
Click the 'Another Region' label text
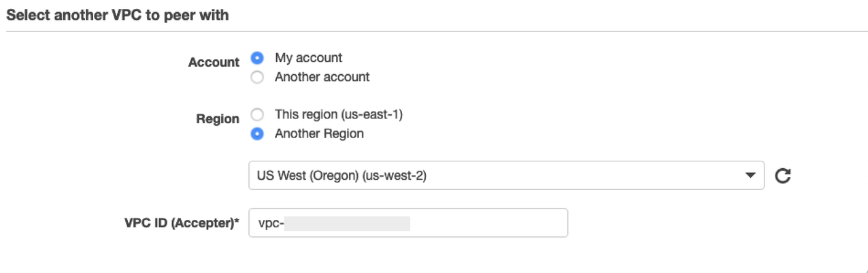(319, 133)
